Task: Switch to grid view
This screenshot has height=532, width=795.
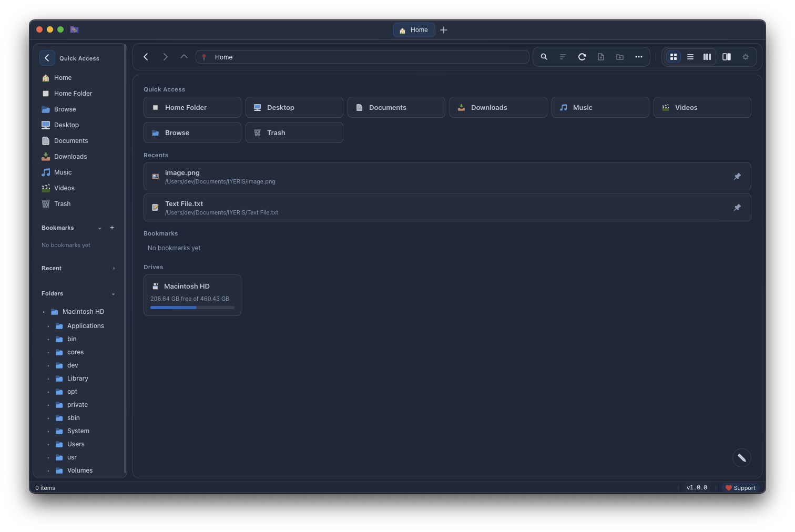Action: (x=674, y=57)
